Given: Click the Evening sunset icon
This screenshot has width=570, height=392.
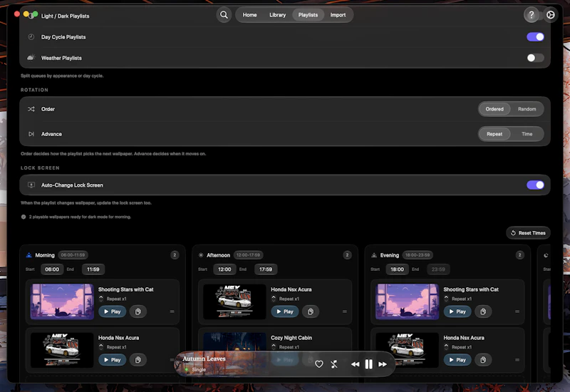Looking at the screenshot, I should [x=374, y=255].
